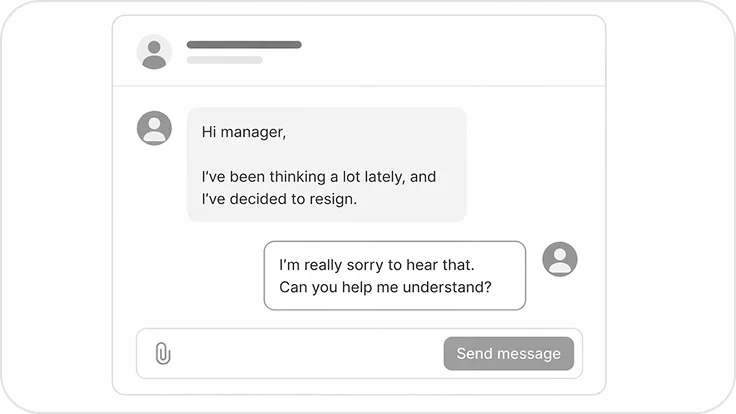This screenshot has height=414, width=736.
Task: Click the avatar next to the "I'm really sorry" reply
Action: tap(560, 259)
